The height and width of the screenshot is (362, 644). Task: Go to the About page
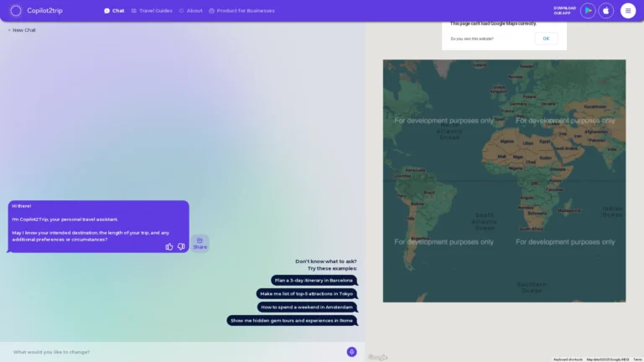(190, 11)
